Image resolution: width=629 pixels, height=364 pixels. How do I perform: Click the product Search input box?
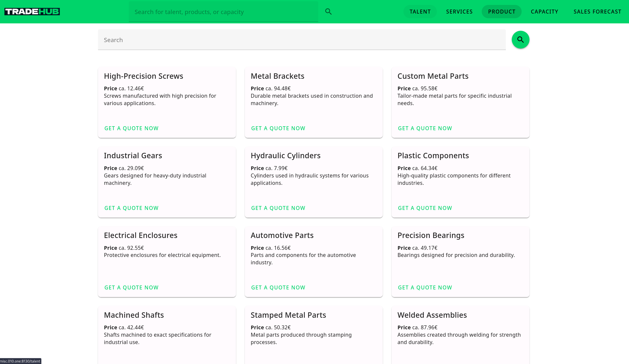[301, 40]
